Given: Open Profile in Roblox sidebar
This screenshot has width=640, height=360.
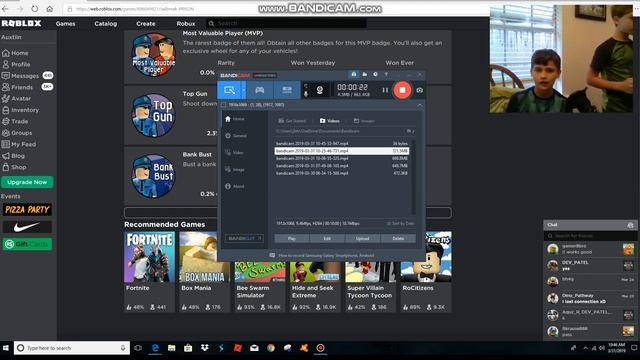Looking at the screenshot, I should (16, 64).
